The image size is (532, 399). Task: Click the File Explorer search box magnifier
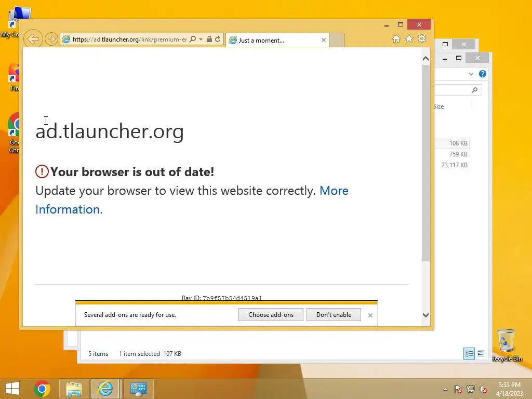tap(475, 90)
